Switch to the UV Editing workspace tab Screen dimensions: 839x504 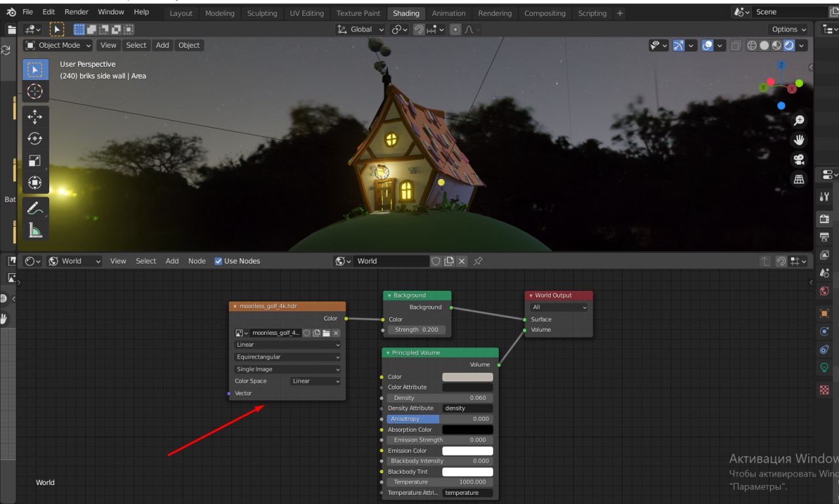point(307,13)
